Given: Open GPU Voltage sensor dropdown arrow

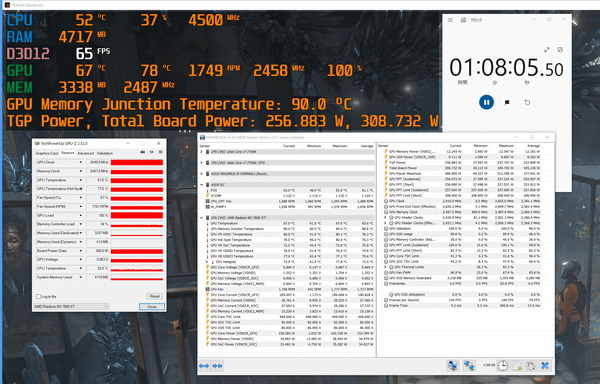Looking at the screenshot, I should [81, 260].
